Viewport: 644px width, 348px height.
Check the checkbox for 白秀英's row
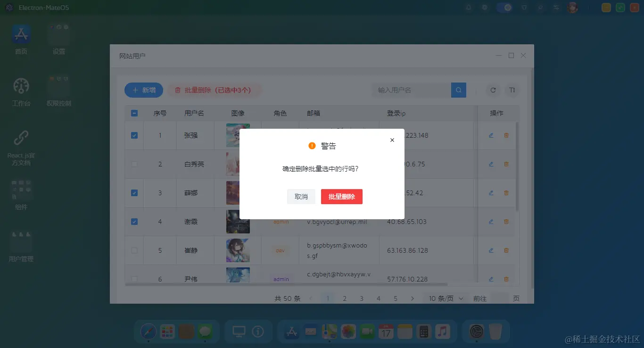pos(134,164)
